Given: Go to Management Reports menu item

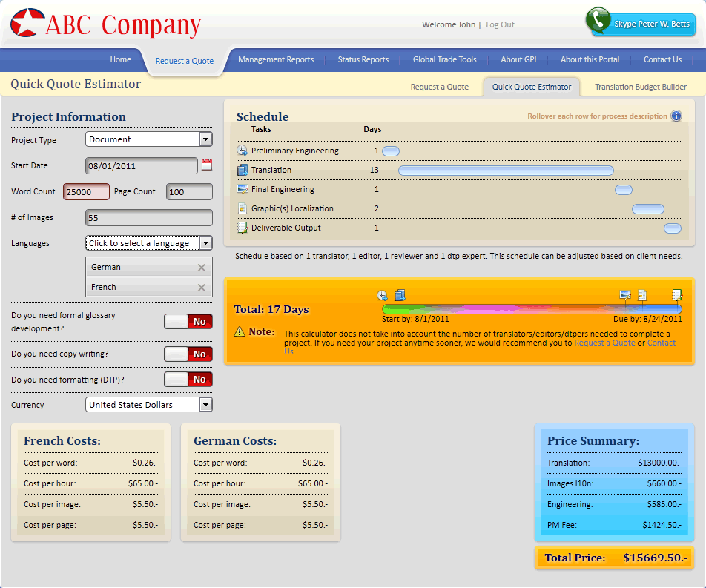Looking at the screenshot, I should [x=276, y=60].
